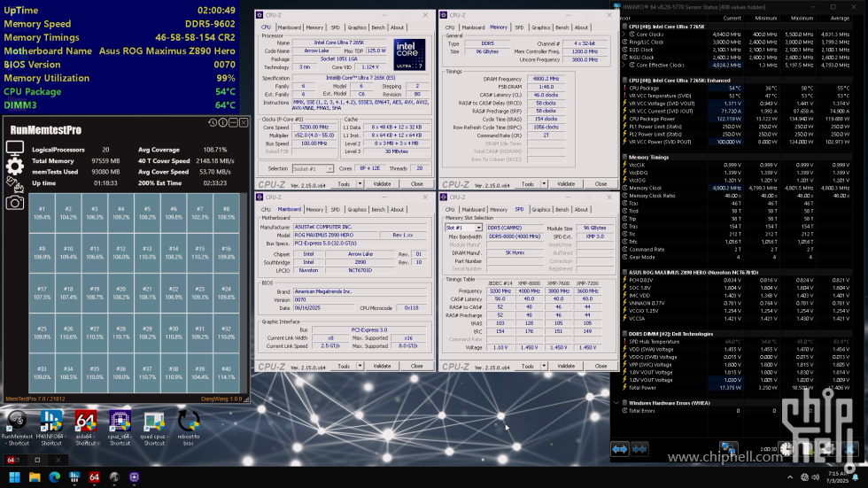This screenshot has width=868, height=488.
Task: Click the taskbar clock showing 7:15 AM
Action: tap(837, 477)
